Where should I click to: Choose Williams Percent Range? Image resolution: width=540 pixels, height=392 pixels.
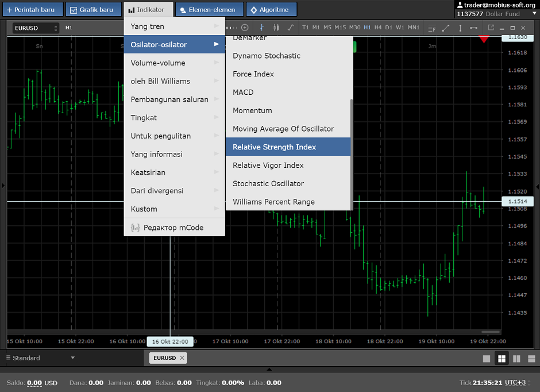click(x=288, y=202)
